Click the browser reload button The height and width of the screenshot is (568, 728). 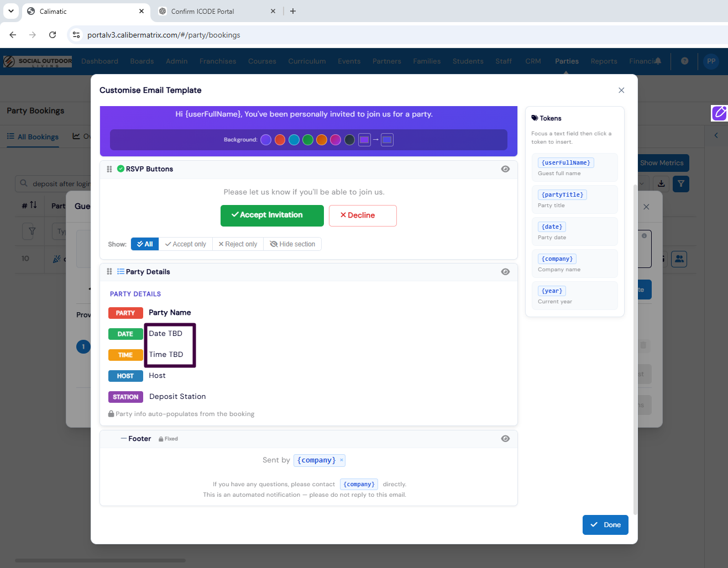(53, 35)
